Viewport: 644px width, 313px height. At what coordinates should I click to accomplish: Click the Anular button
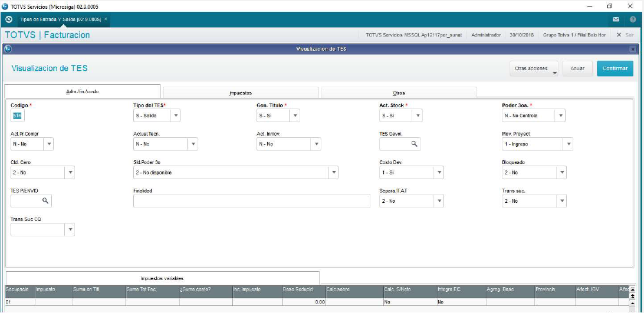point(577,68)
